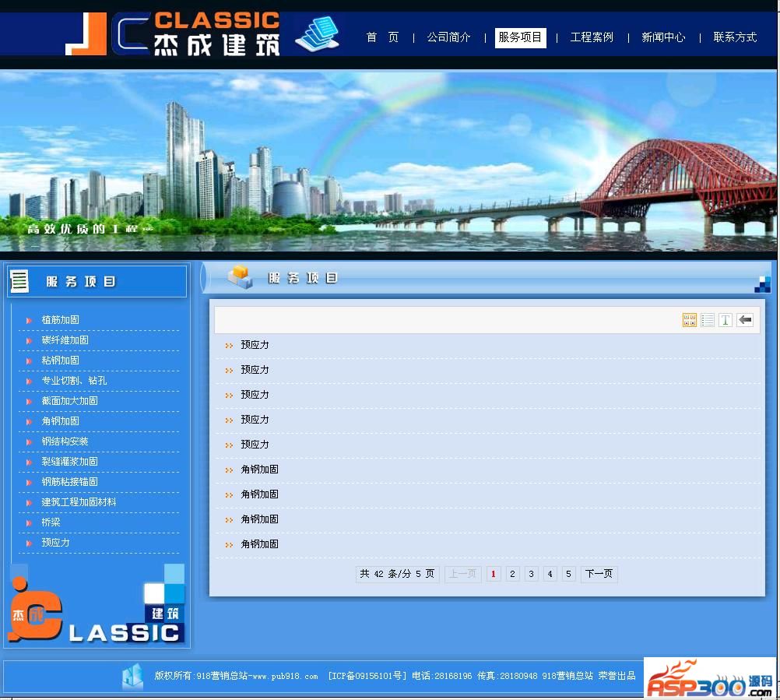Select 桥梁 in the sidebar
Screen dimensions: 780x700
point(51,522)
